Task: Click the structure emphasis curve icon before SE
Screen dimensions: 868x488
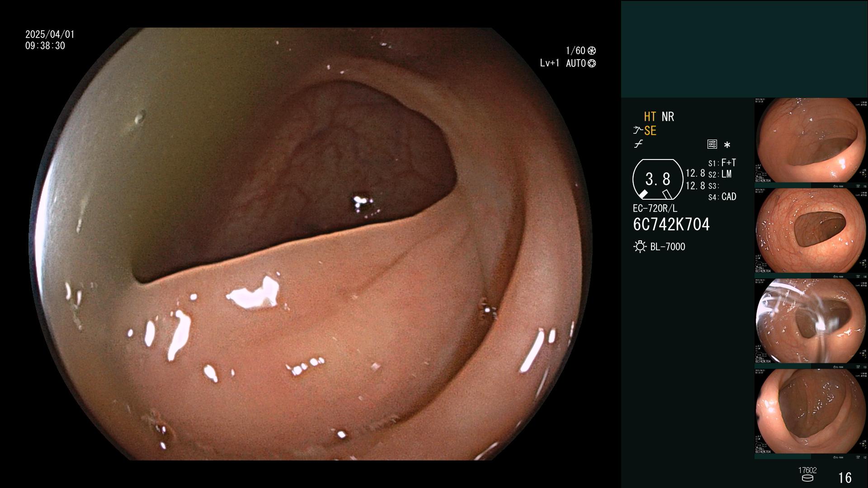Action: click(x=638, y=131)
